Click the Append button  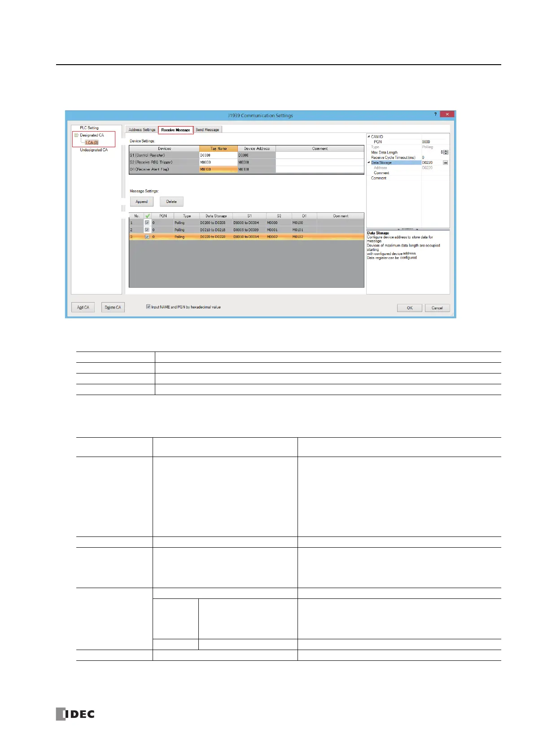142,202
